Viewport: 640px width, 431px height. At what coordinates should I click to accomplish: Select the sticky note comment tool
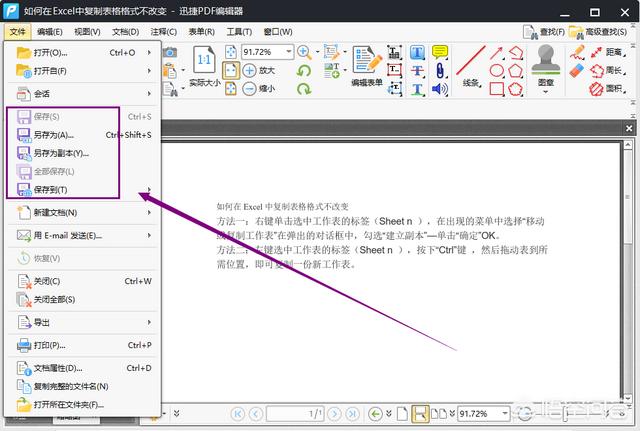click(440, 52)
